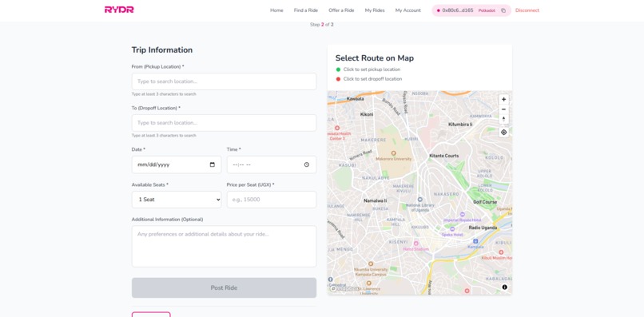The height and width of the screenshot is (317, 644).
Task: Open the Available Seats dropdown
Action: tap(177, 200)
